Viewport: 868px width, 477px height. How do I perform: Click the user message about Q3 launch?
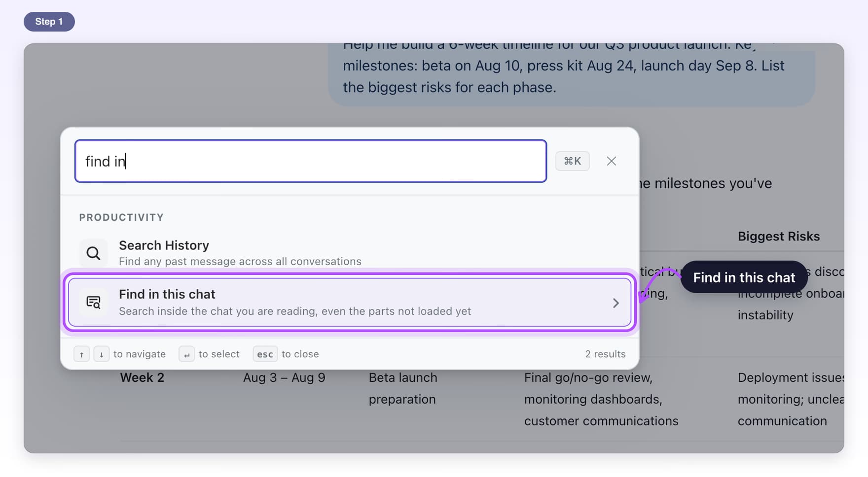point(572,74)
